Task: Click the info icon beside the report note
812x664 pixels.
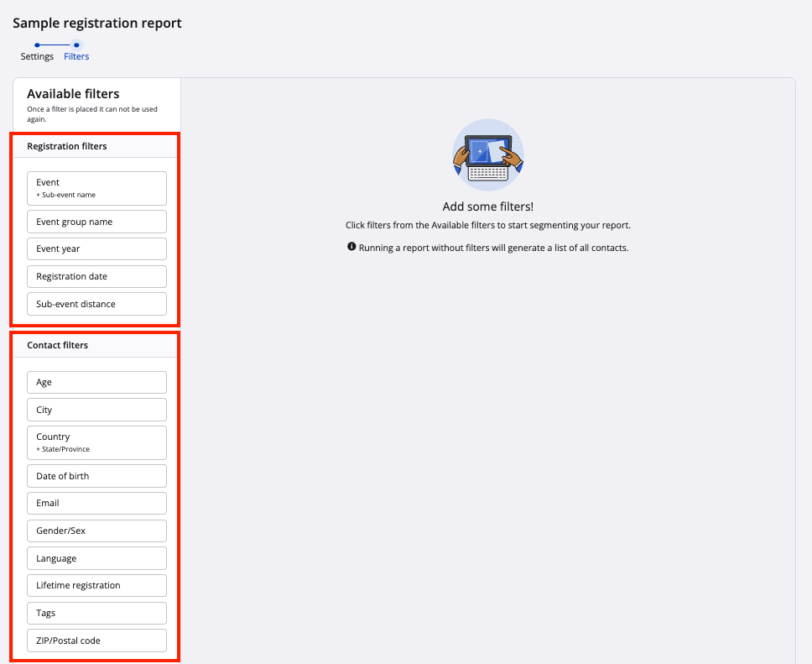Action: [351, 248]
